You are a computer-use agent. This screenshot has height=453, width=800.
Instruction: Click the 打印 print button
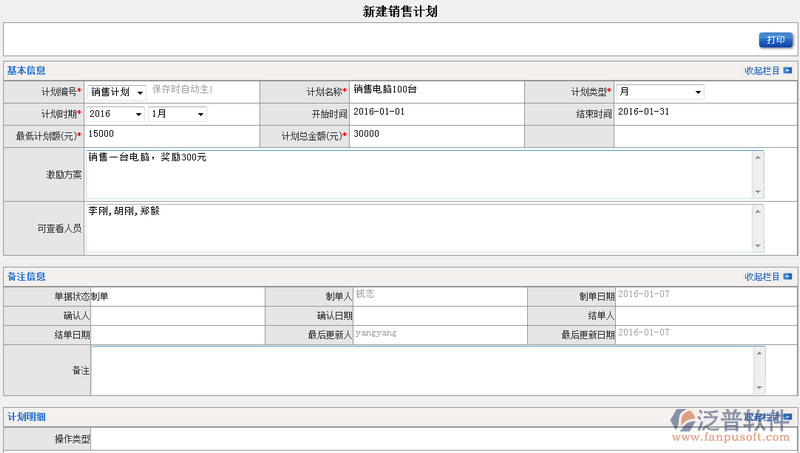(x=775, y=40)
